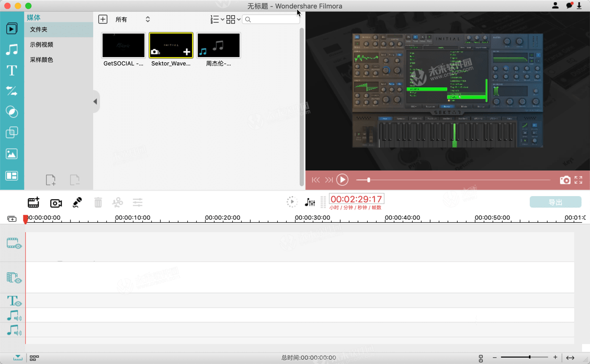Select the 文件夹 folder item
Screen dimensions: 590x364
coord(59,29)
